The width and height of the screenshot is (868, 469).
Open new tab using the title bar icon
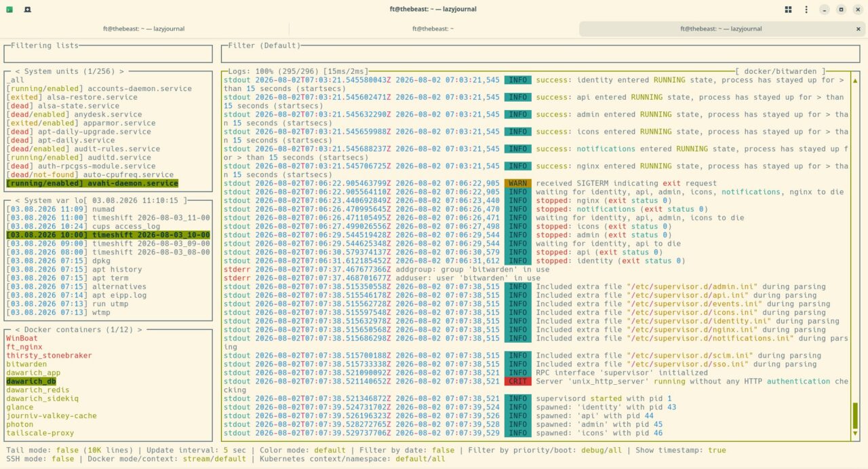coord(27,10)
